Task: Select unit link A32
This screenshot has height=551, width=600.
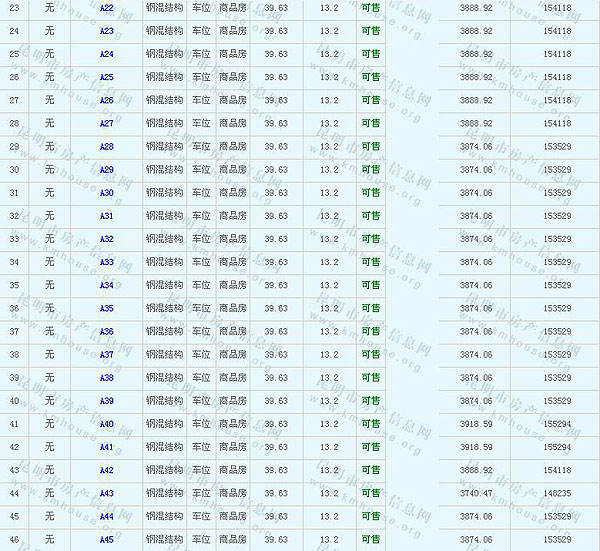Action: point(107,239)
